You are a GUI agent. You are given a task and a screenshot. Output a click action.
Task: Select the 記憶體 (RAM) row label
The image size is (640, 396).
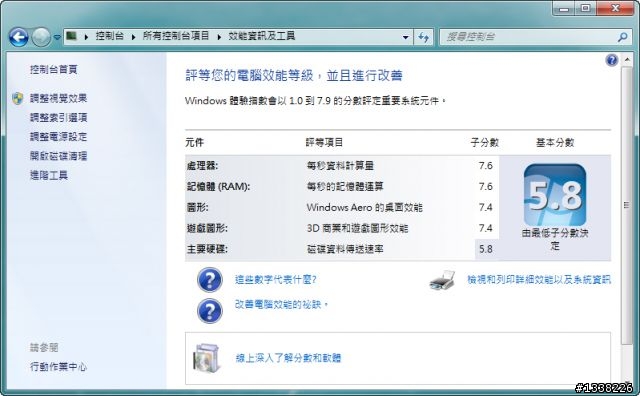[x=218, y=187]
